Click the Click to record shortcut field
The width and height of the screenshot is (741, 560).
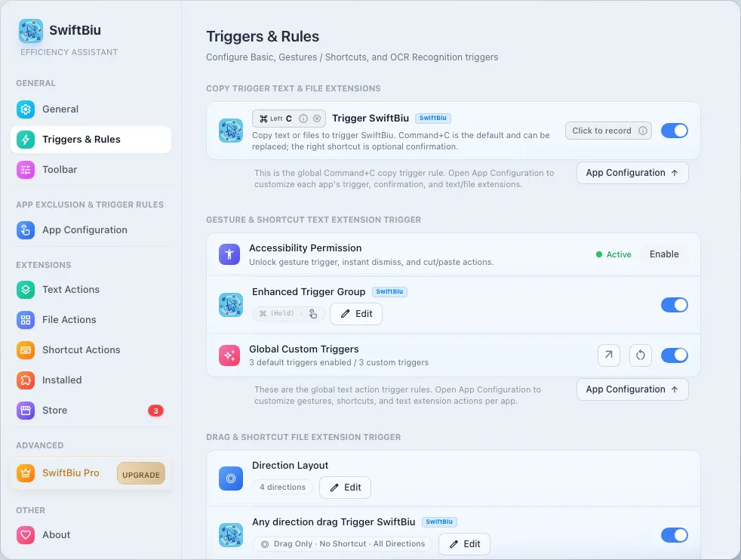pos(608,131)
